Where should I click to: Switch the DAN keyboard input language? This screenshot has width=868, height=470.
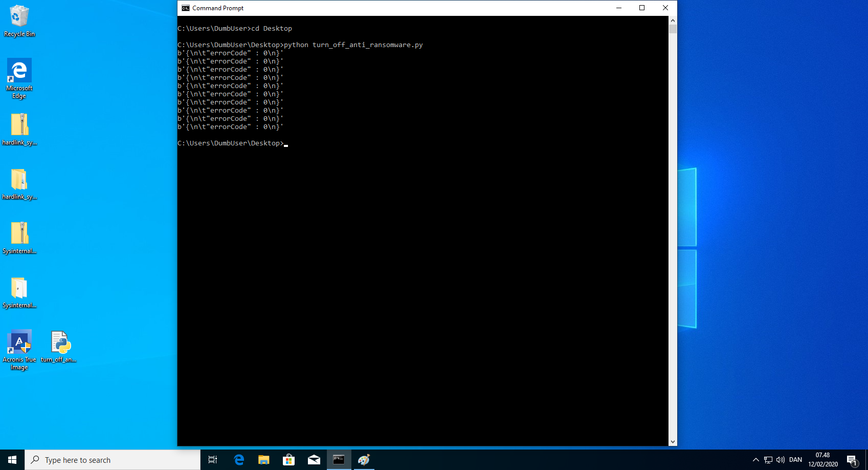click(x=795, y=460)
